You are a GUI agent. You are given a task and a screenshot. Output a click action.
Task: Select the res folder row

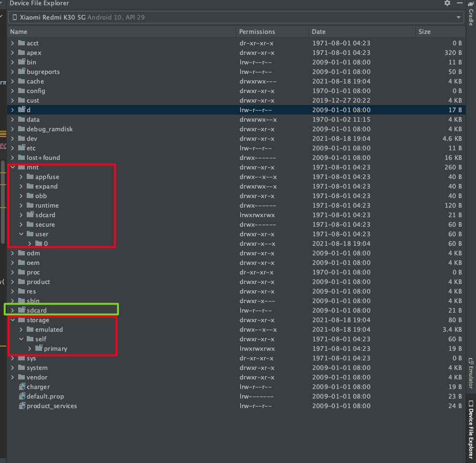point(236,291)
